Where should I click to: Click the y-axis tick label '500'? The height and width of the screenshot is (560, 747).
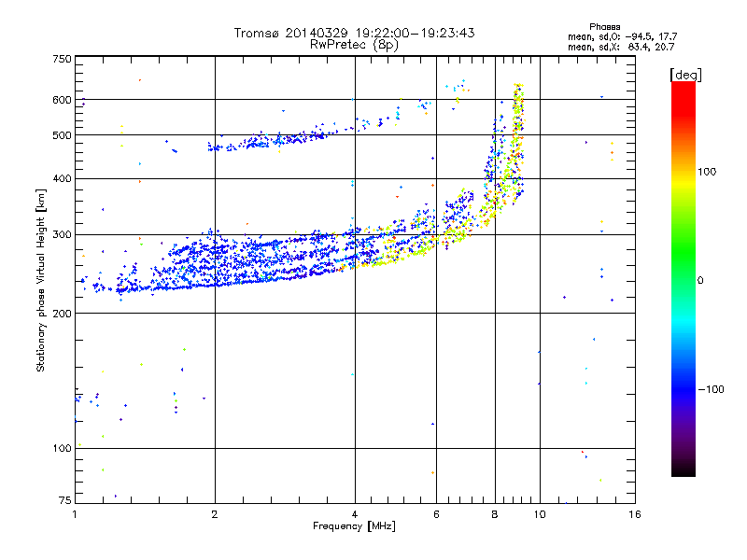[62, 135]
